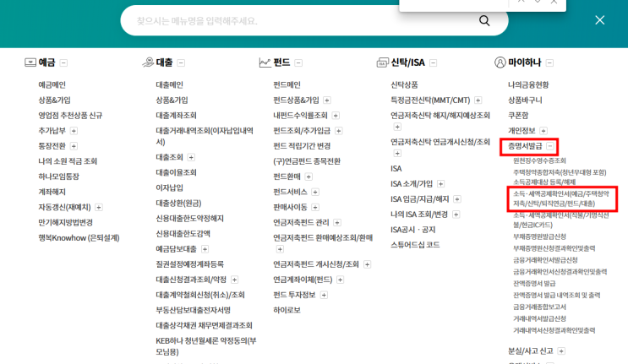628x364 pixels.
Task: Open 쿠폰함 menu item
Action: coord(518,116)
